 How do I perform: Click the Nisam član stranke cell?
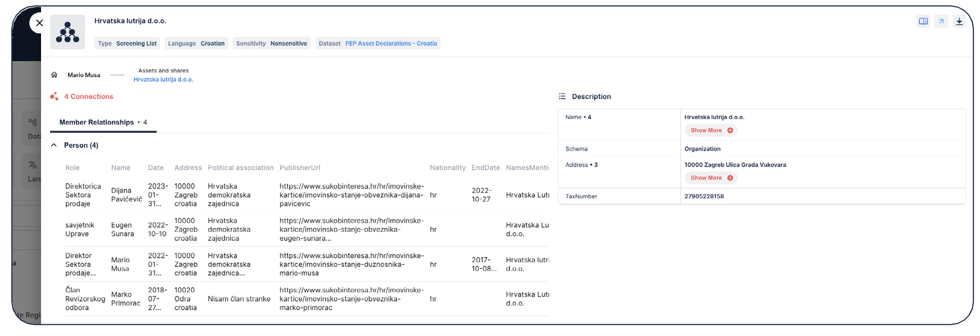tap(239, 299)
